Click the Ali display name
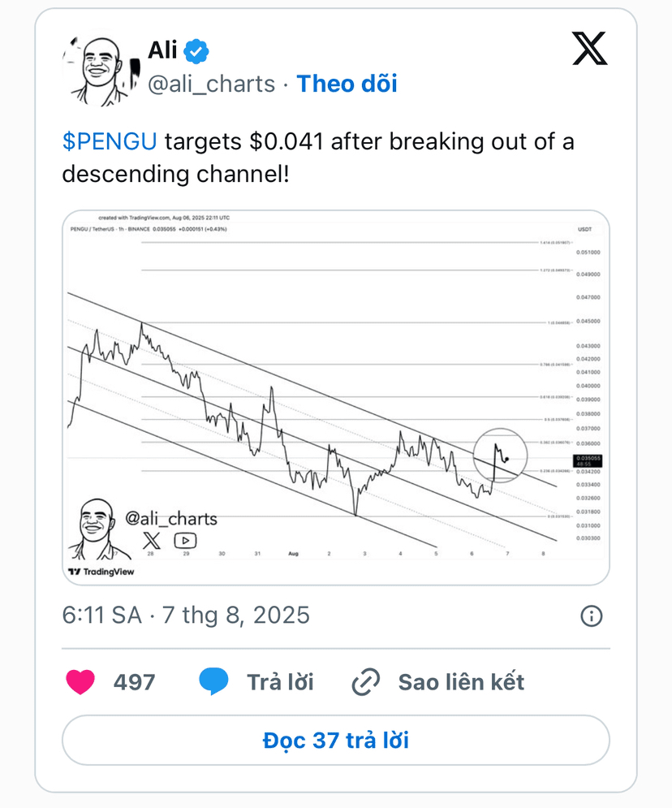 162,50
